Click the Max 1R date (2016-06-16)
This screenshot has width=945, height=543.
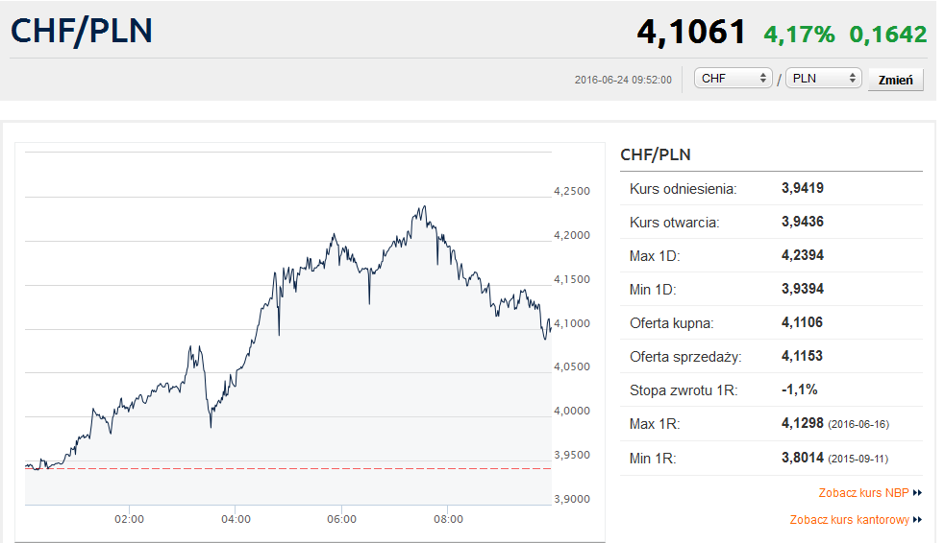click(x=858, y=424)
